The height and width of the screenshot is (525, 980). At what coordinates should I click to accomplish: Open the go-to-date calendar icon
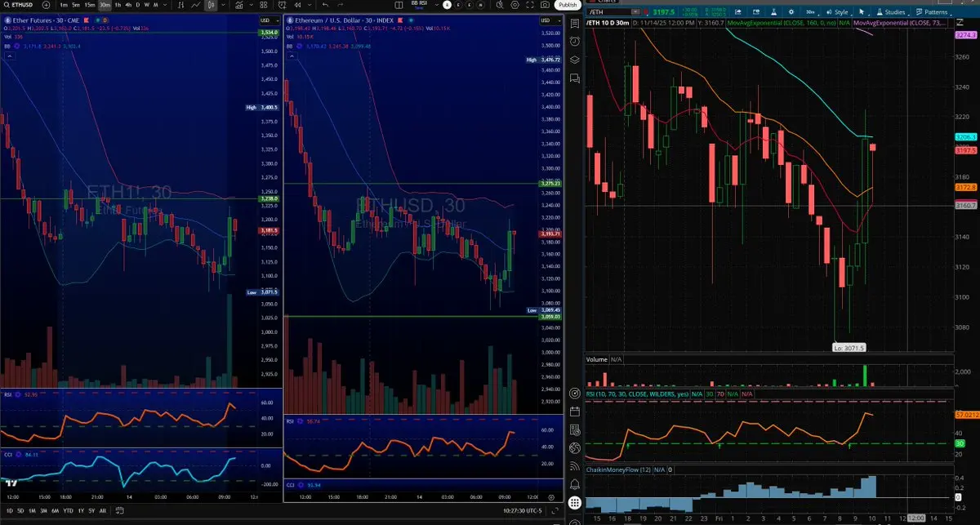(120, 510)
